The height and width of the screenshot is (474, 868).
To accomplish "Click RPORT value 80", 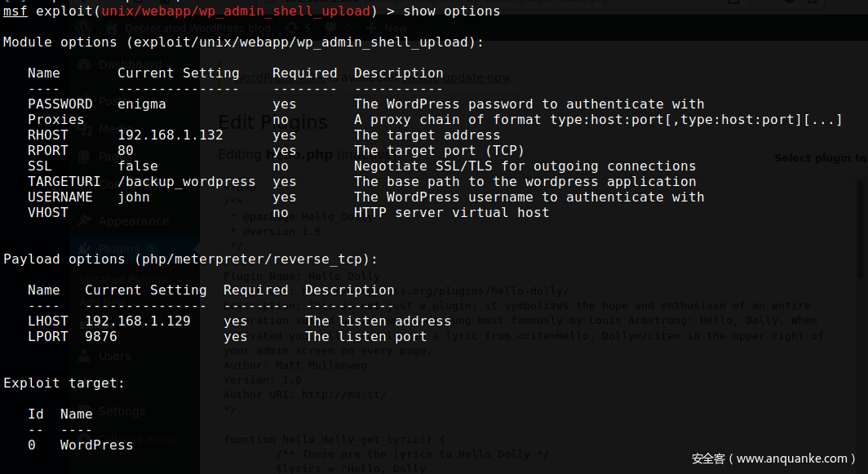I will 126,151.
